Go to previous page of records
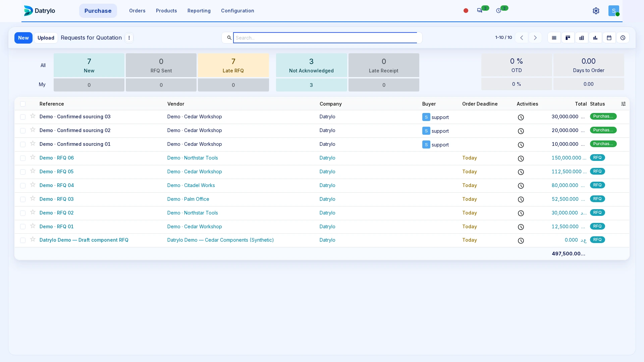Screen dimensions: 644x362 click(x=522, y=38)
